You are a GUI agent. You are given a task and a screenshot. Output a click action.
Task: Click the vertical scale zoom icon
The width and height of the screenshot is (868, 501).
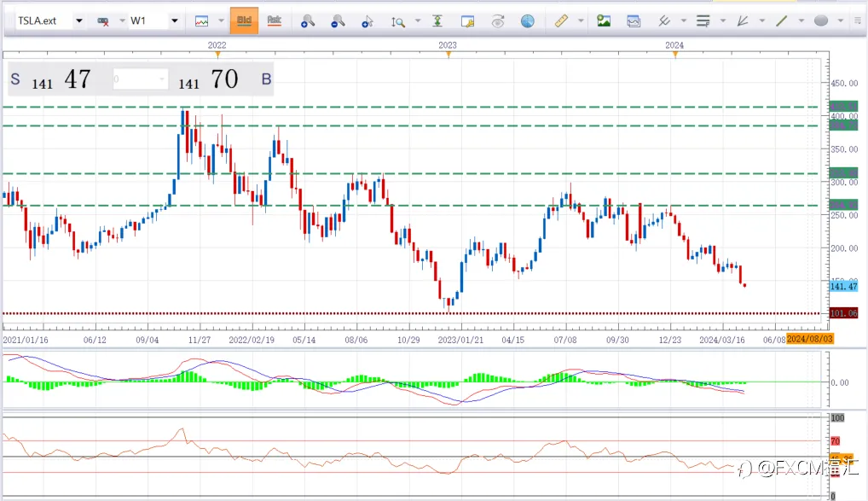click(x=398, y=21)
